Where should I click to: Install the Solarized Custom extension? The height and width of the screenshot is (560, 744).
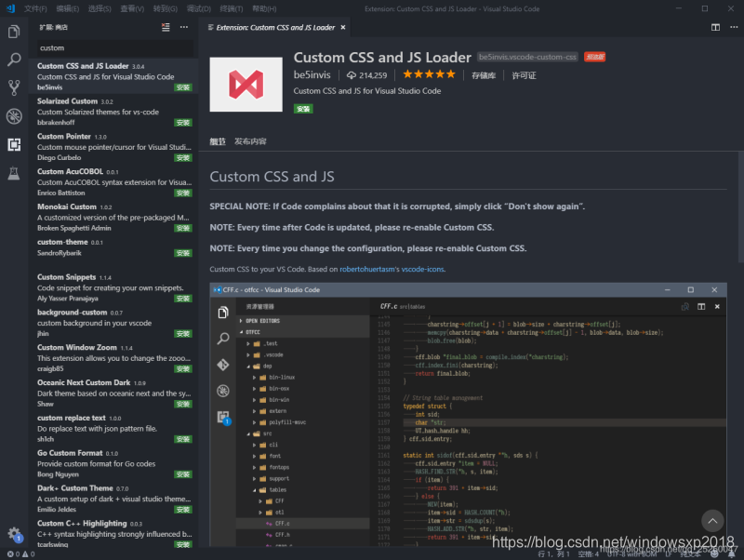tap(182, 123)
